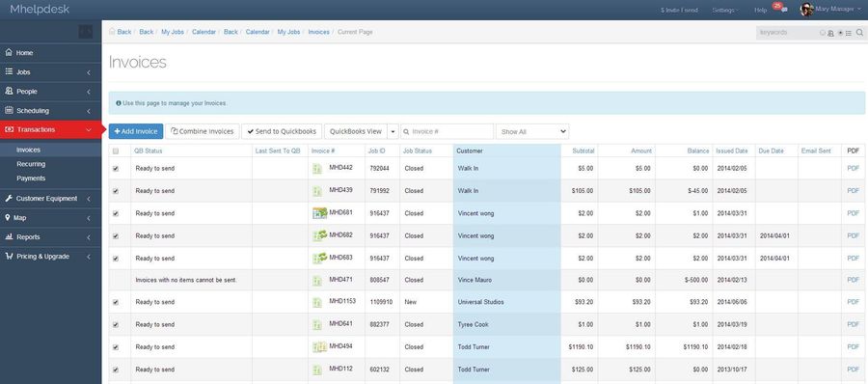
Task: Uncheck the checkbox for invoice MHD494
Action: click(x=116, y=347)
